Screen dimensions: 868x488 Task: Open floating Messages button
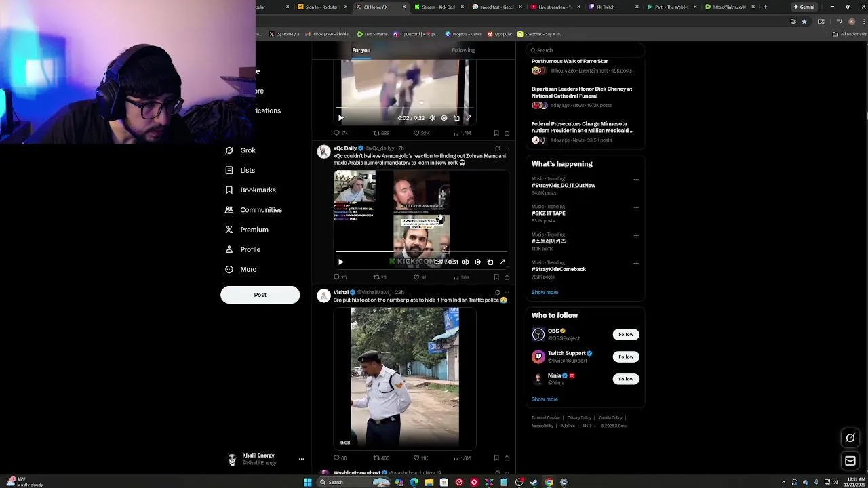[850, 461]
